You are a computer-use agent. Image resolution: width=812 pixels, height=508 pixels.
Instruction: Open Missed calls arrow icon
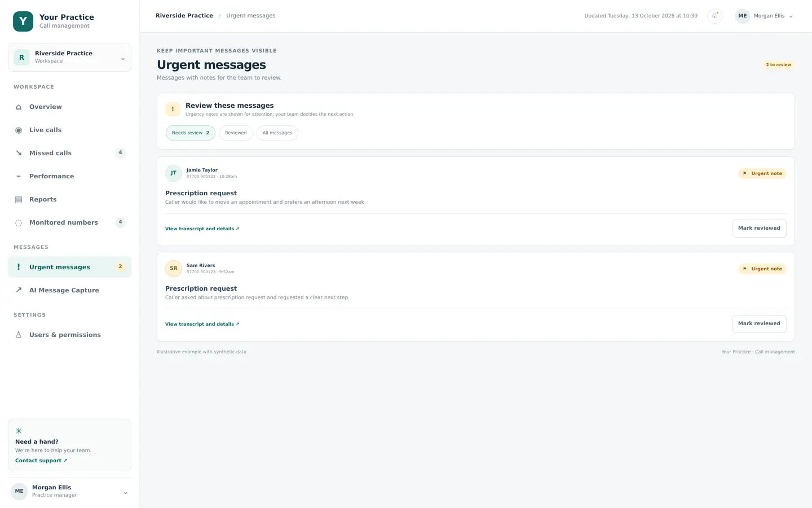point(19,153)
